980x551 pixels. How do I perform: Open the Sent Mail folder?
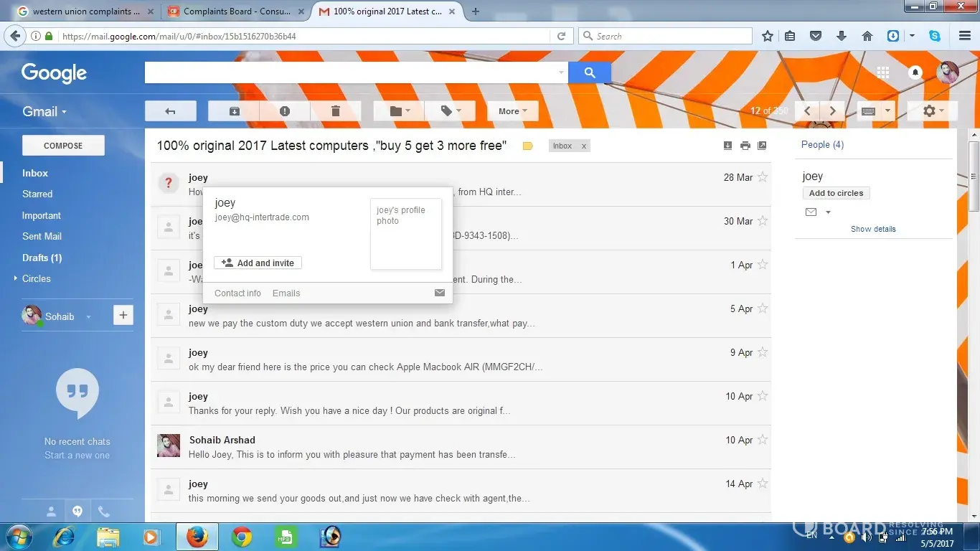coord(42,236)
